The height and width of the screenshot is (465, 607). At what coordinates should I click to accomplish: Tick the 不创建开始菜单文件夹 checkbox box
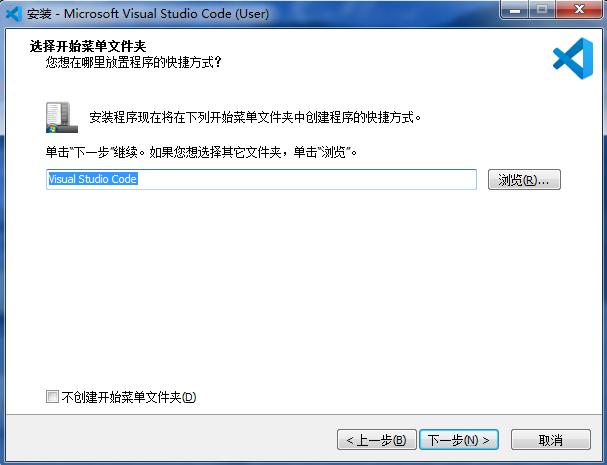52,396
